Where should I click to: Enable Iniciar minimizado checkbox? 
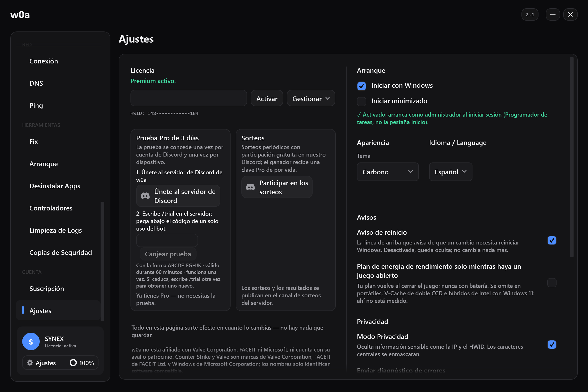[x=362, y=101]
